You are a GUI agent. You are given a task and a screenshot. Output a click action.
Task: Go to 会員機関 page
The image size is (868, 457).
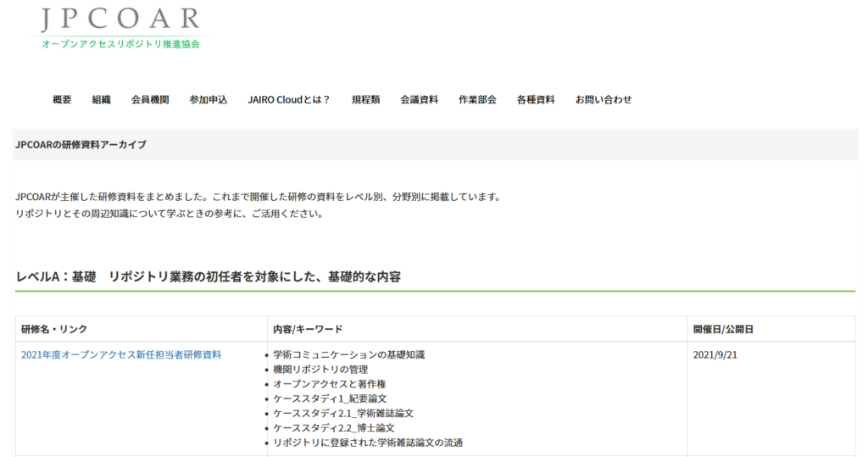(x=150, y=100)
